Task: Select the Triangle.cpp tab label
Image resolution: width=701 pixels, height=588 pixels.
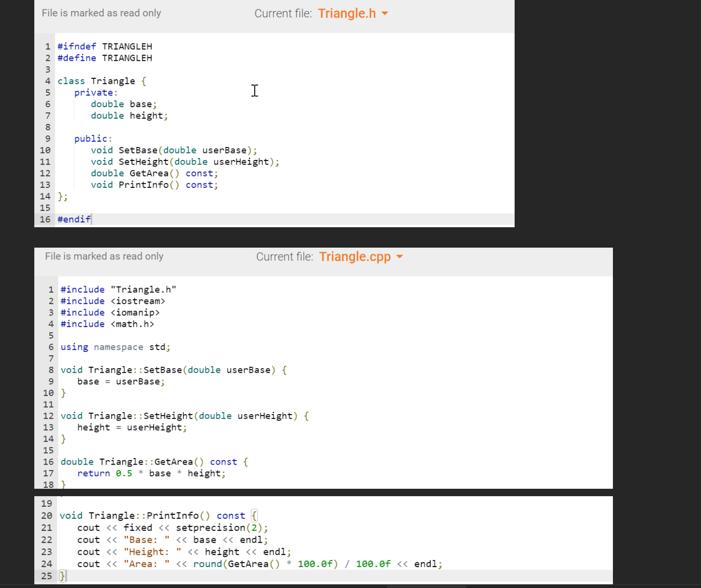Action: coord(355,256)
